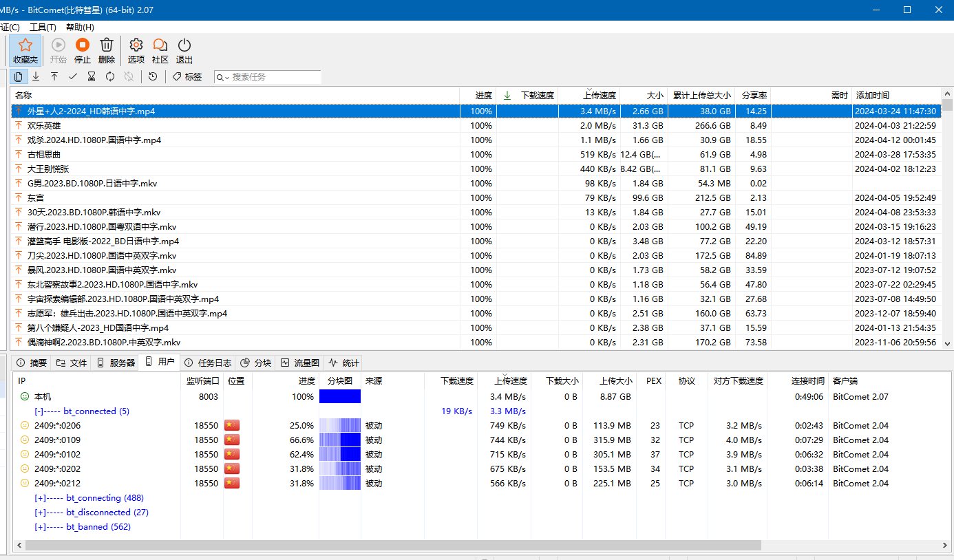Click the solid blue 分块图 bar for 本机
This screenshot has height=560, width=954.
pos(340,397)
